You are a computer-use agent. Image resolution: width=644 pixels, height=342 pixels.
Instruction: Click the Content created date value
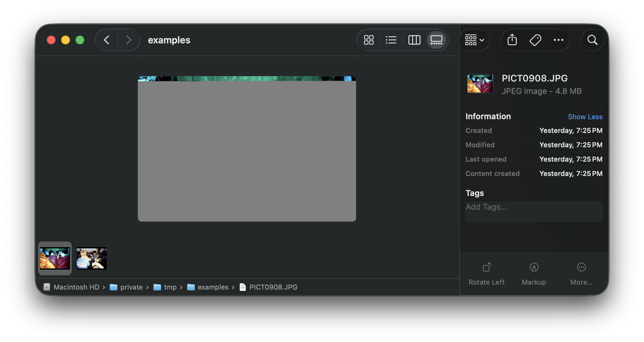click(571, 173)
